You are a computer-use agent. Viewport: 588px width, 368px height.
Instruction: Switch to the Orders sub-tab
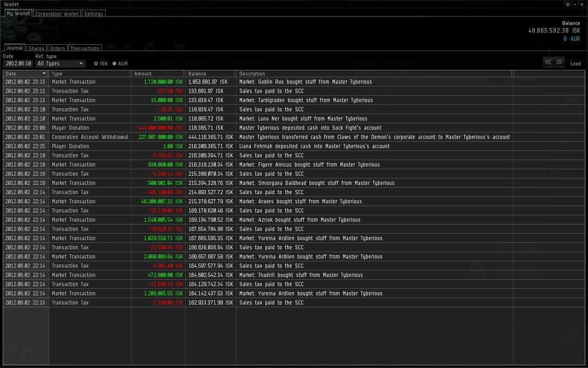(57, 48)
